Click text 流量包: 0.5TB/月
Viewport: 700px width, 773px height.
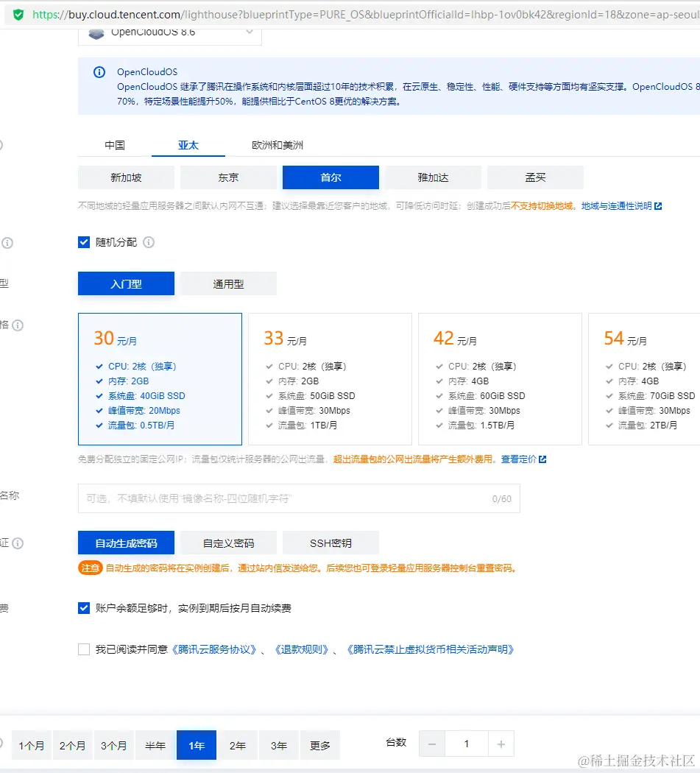(141, 425)
